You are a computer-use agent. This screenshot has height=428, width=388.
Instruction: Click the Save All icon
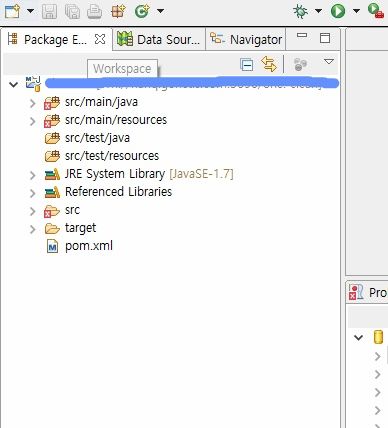pyautogui.click(x=72, y=11)
